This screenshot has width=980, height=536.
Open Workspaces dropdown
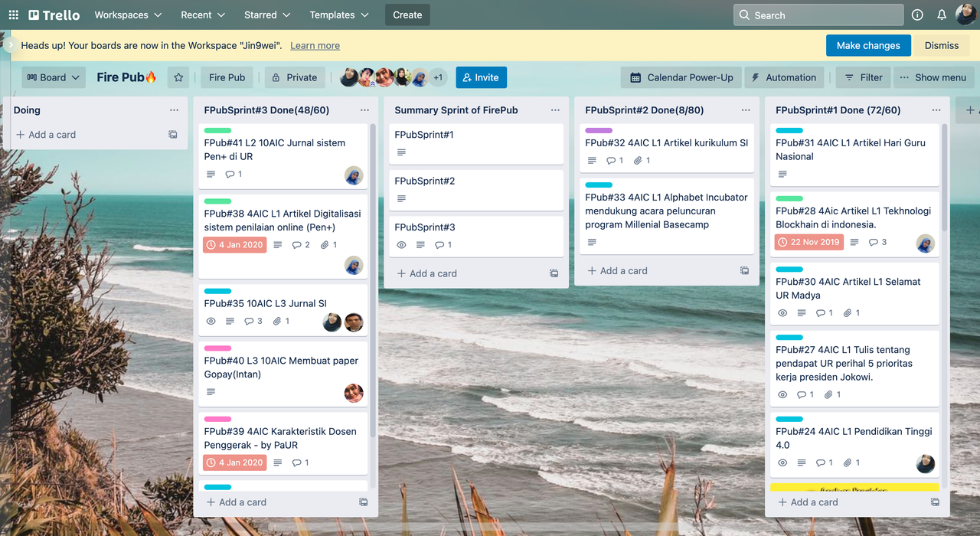coord(128,15)
